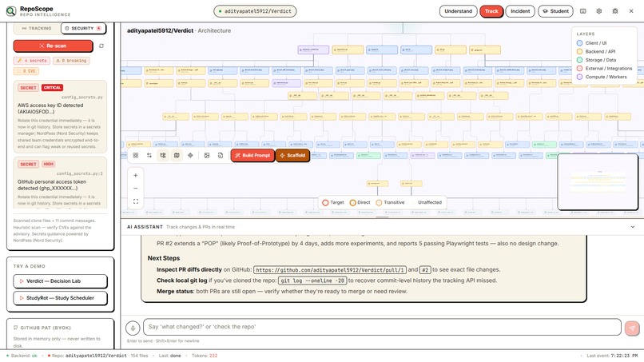Screen dimensions: 644x362
Task: Click the Tokens: 232 status entry
Action: click(205, 356)
